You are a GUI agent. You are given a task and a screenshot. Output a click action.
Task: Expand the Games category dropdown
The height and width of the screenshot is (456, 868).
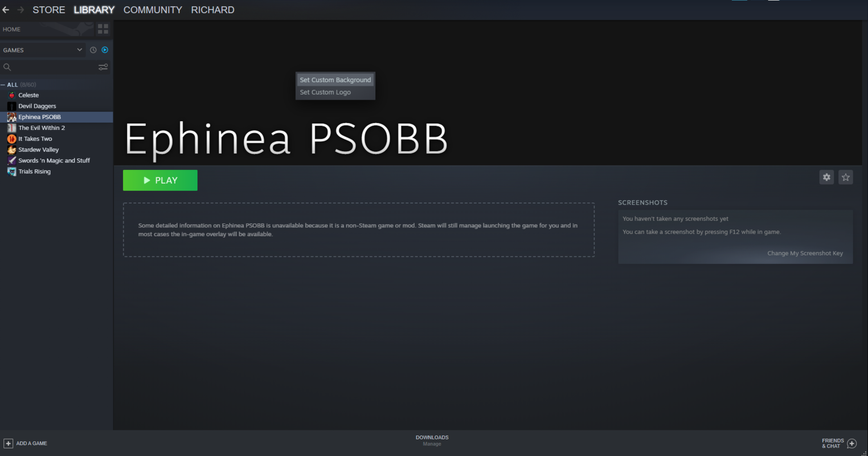[80, 50]
